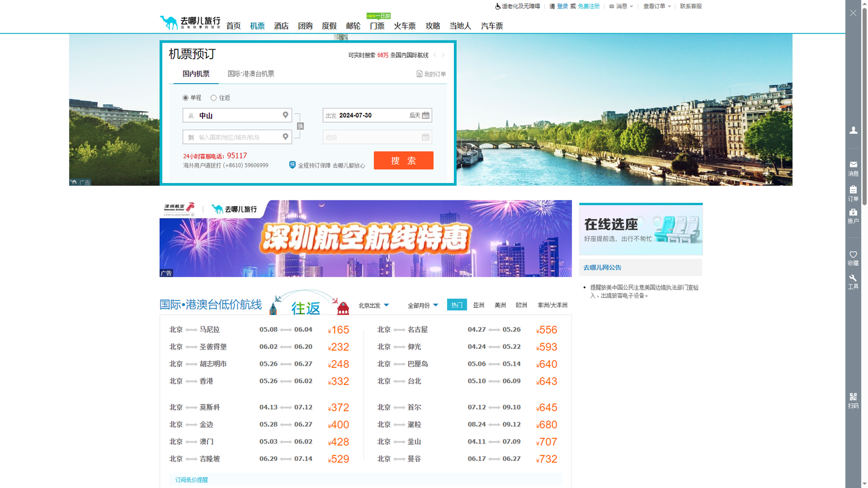Click 北京 to 首尔 ¥645 route

(x=467, y=407)
